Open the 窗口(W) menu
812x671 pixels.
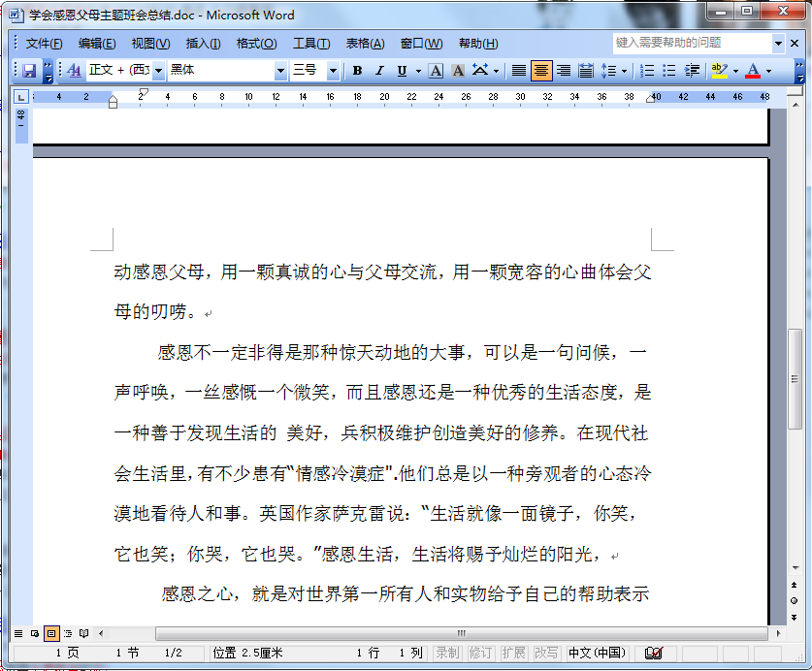(x=422, y=44)
